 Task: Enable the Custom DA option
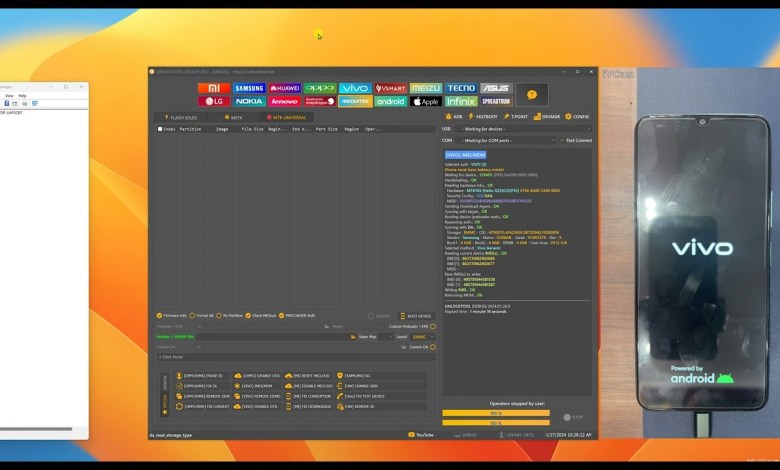click(433, 347)
